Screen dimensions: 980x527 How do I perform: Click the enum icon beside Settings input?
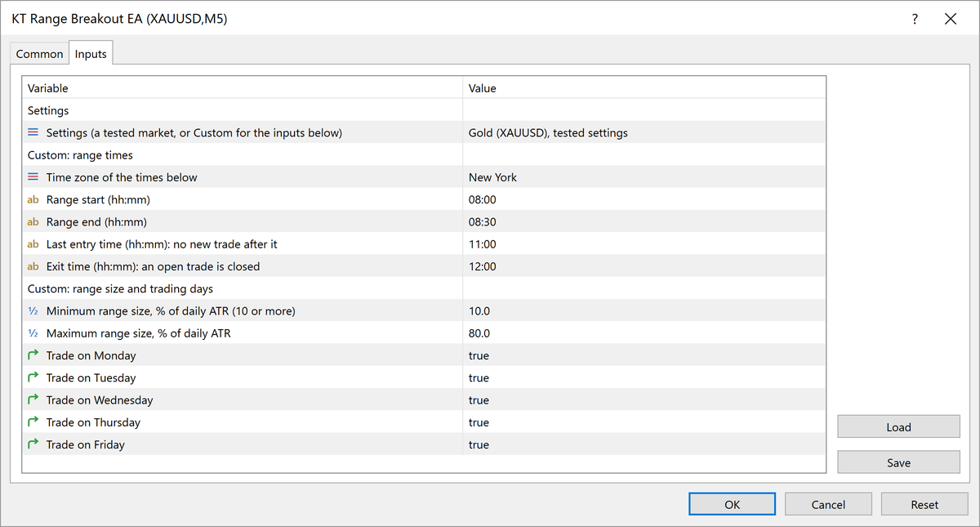point(33,132)
